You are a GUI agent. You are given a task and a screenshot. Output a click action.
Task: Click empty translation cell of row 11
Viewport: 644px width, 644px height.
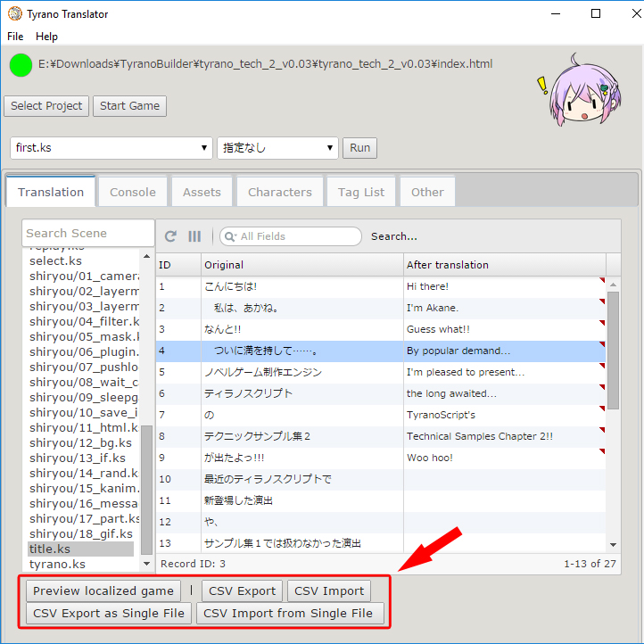tap(504, 500)
